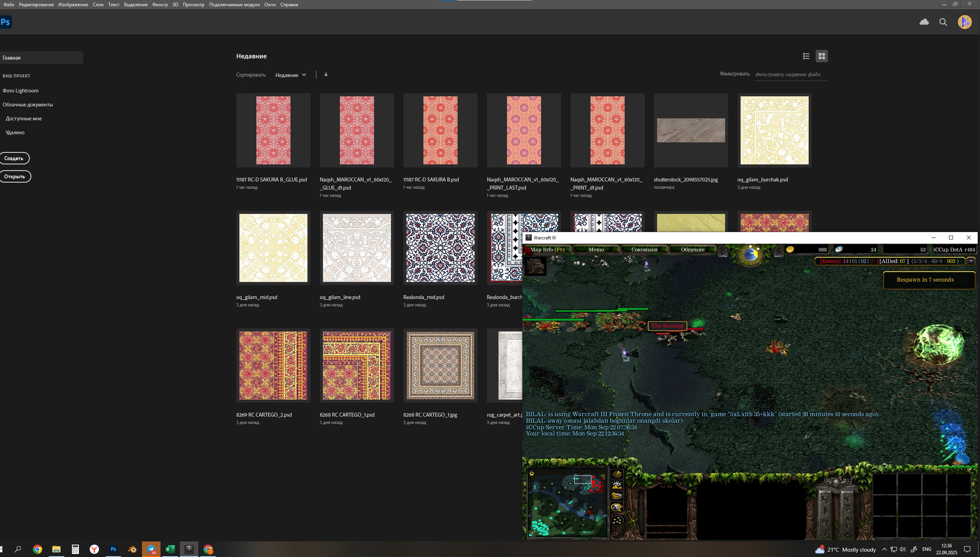Open the oq_gilam_burchak.psd thumbnail
Image resolution: width=980 pixels, height=557 pixels.
(x=774, y=130)
